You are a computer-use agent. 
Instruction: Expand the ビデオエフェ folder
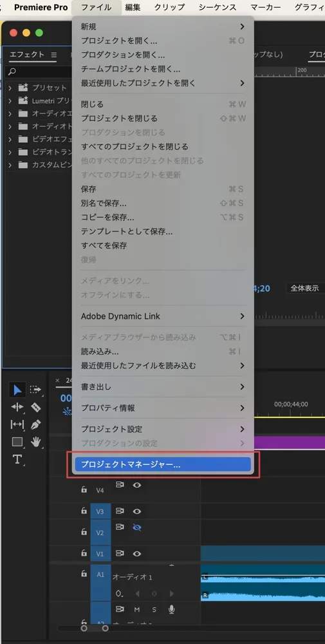pos(10,139)
